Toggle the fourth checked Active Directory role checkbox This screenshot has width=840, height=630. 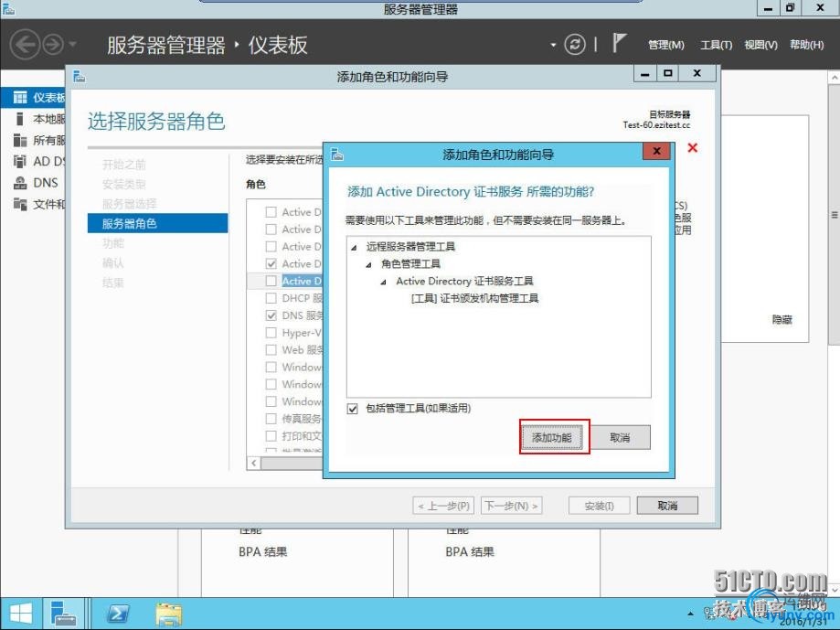pos(271,263)
